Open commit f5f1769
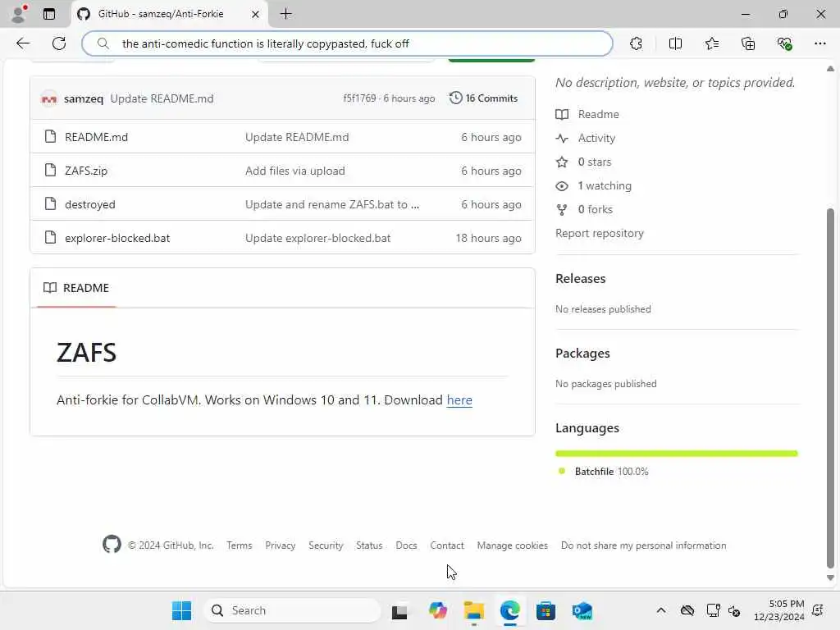Viewport: 840px width, 630px height. 359,98
